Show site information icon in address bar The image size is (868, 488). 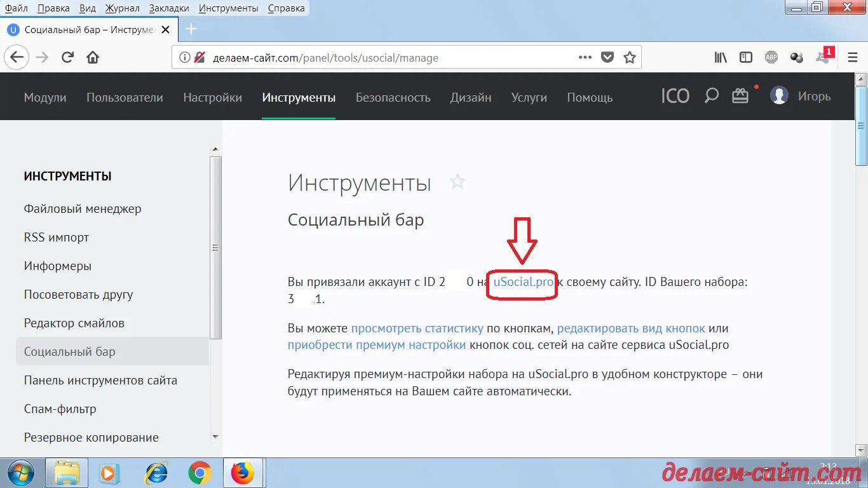tap(184, 57)
